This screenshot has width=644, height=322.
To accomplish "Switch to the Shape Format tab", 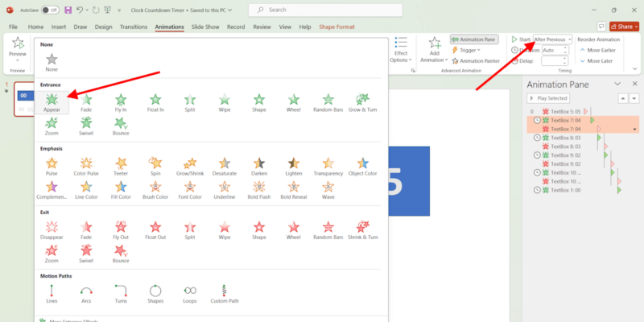I will pos(336,27).
